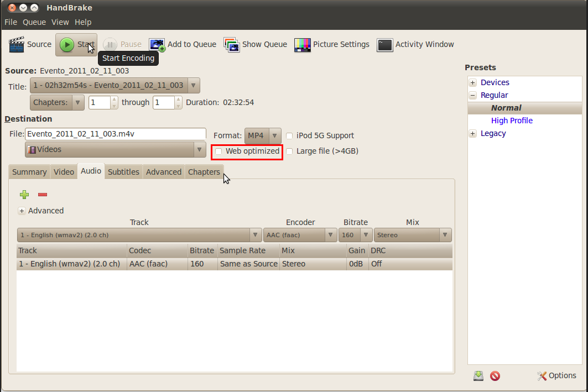This screenshot has width=588, height=392.
Task: Click the Picture Settings label
Action: pyautogui.click(x=341, y=44)
